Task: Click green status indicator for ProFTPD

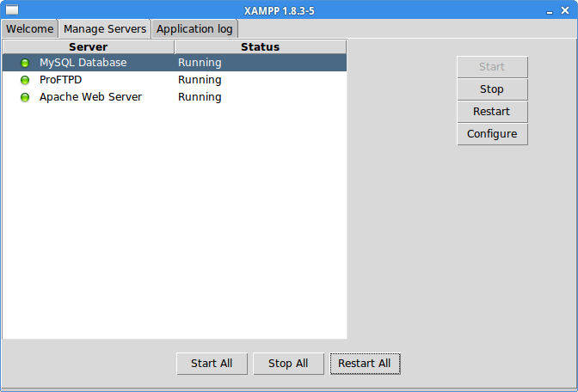Action: [x=25, y=80]
